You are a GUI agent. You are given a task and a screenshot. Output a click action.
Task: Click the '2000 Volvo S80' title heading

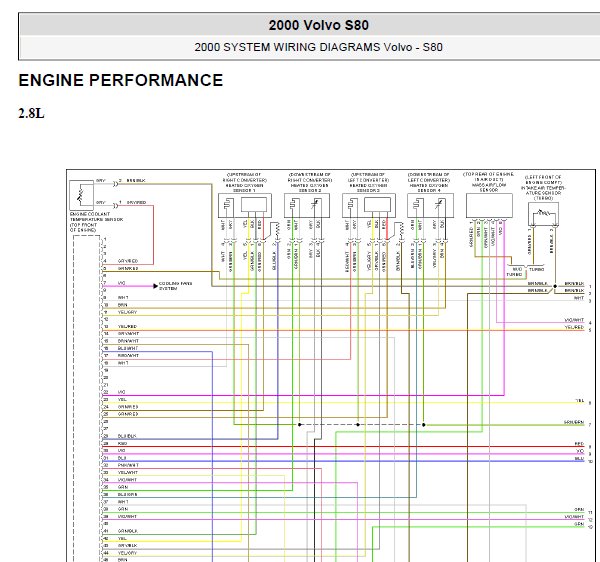318,25
